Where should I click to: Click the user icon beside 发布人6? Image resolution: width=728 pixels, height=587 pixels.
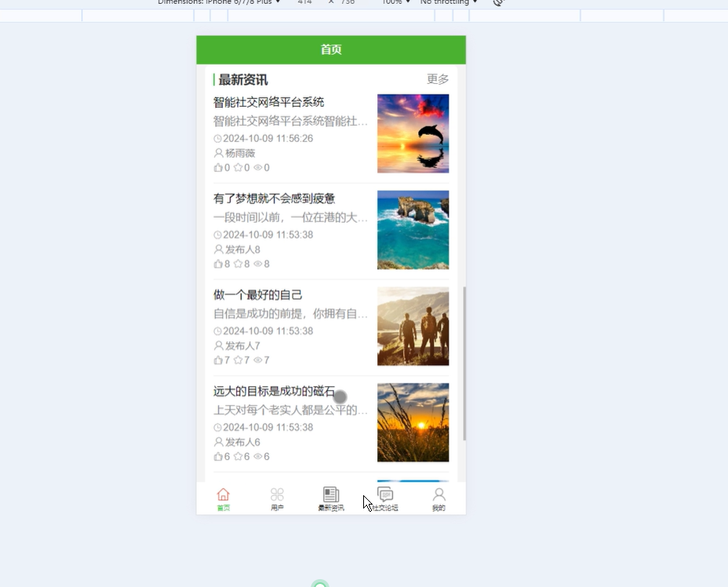point(218,442)
